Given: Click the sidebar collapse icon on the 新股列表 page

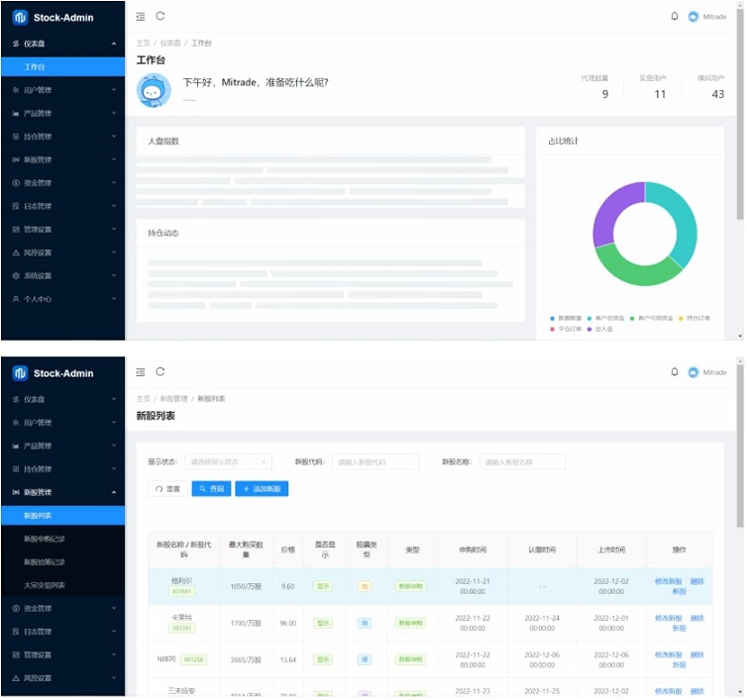Looking at the screenshot, I should (141, 372).
